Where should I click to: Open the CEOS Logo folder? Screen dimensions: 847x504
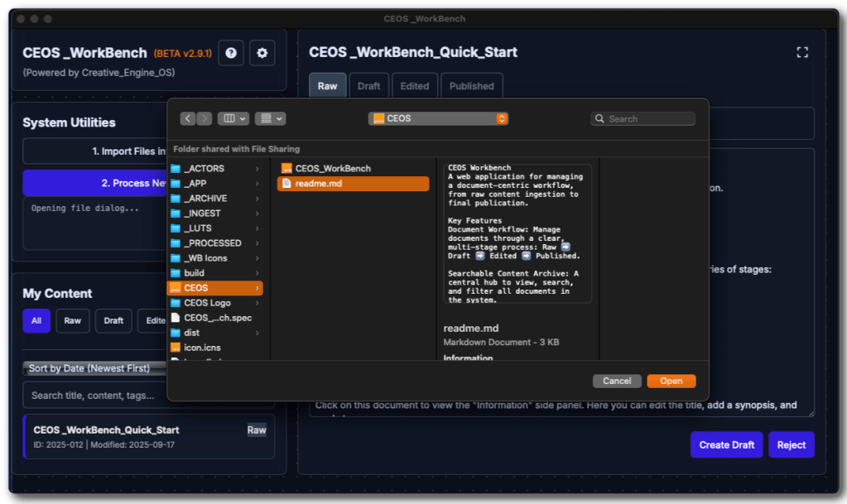[207, 303]
